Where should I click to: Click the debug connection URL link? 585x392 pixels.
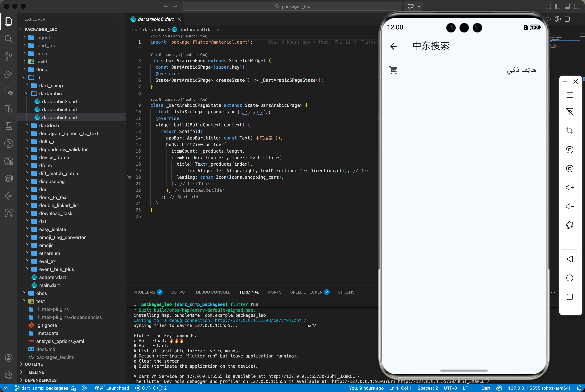click(260, 320)
